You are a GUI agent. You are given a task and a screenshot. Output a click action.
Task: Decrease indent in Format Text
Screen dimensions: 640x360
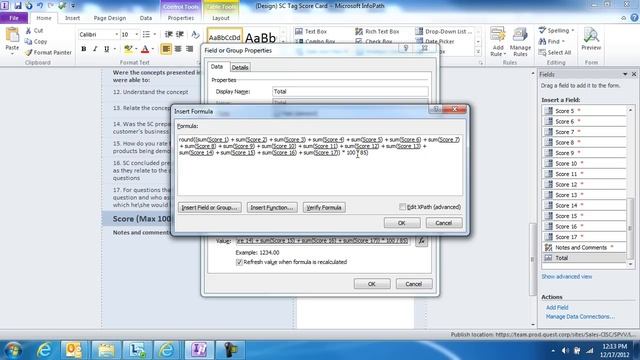(168, 34)
